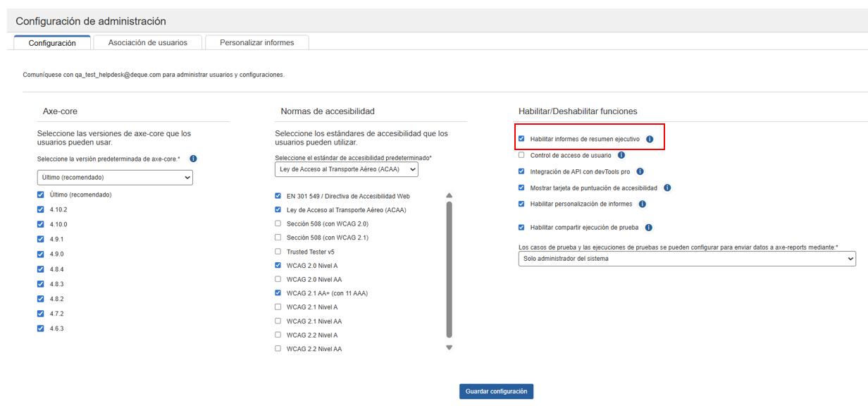Switch to Asociación de usuarios tab

(148, 42)
